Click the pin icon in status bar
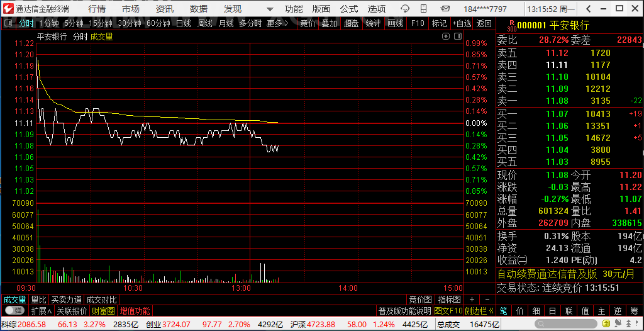644x331 pixels. click(x=636, y=324)
